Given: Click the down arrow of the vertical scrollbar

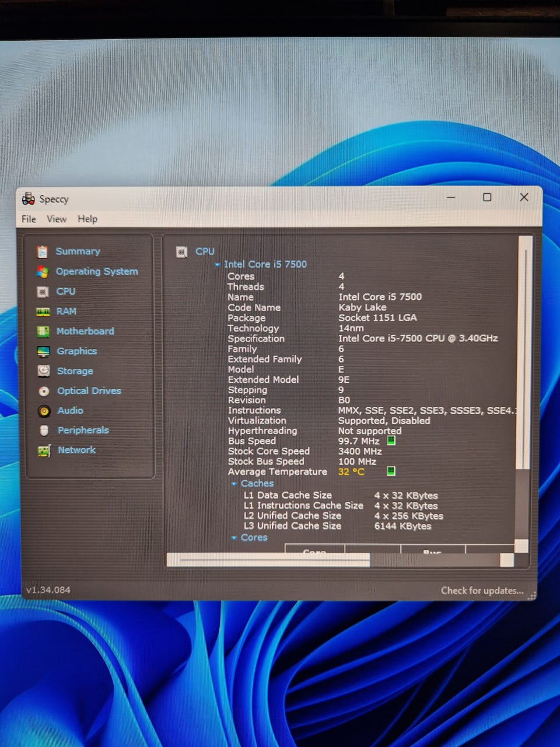Looking at the screenshot, I should (x=521, y=546).
